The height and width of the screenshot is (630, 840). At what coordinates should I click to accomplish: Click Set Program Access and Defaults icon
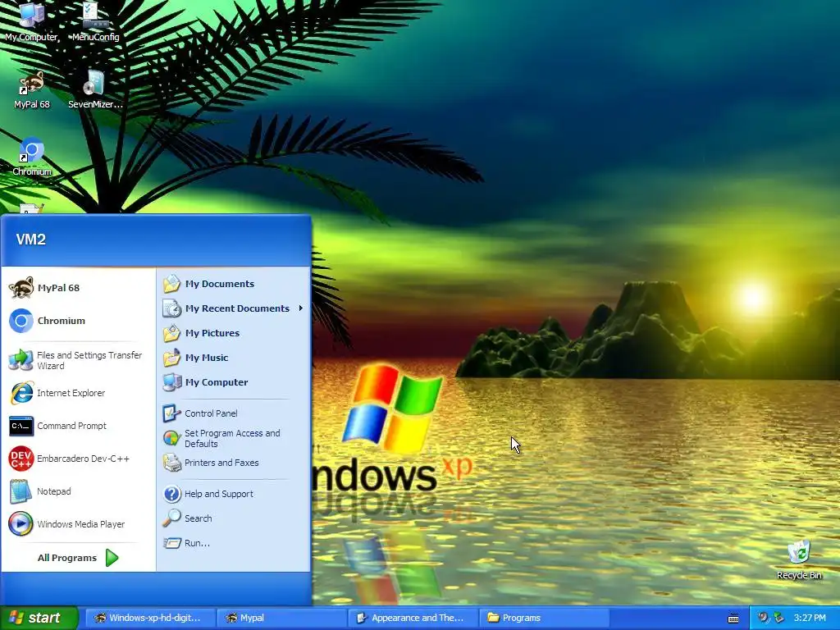tap(172, 438)
